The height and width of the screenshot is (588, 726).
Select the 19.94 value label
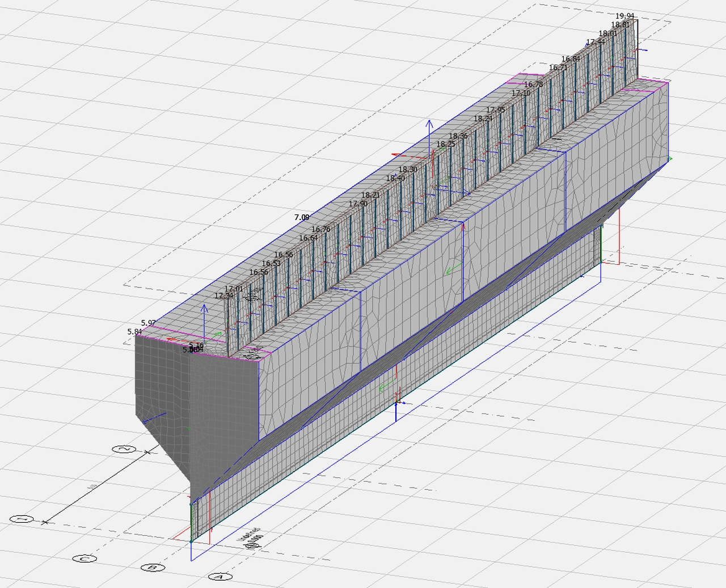point(625,16)
